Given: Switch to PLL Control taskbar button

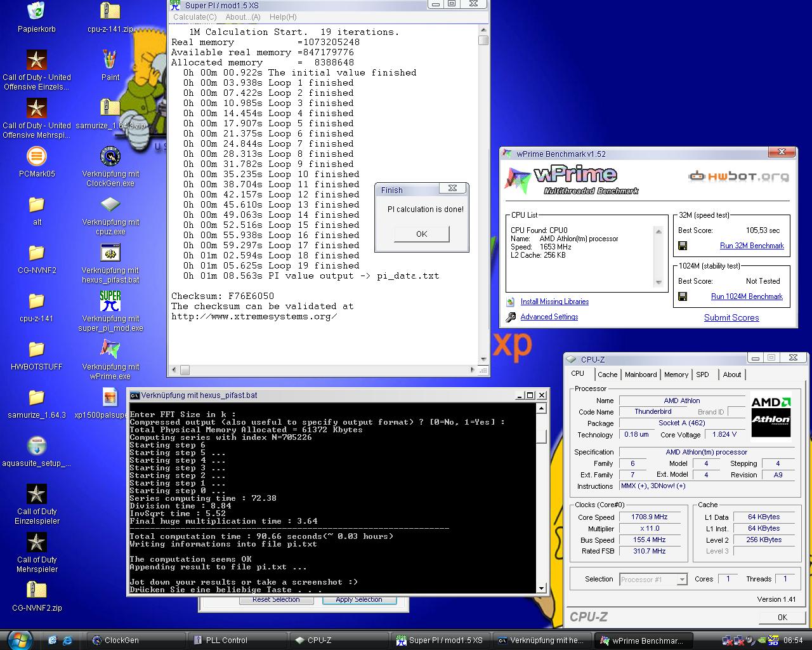Looking at the screenshot, I should click(238, 640).
